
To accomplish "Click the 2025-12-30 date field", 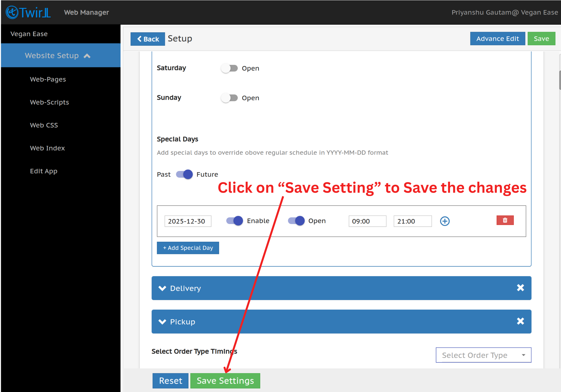I will pyautogui.click(x=188, y=221).
